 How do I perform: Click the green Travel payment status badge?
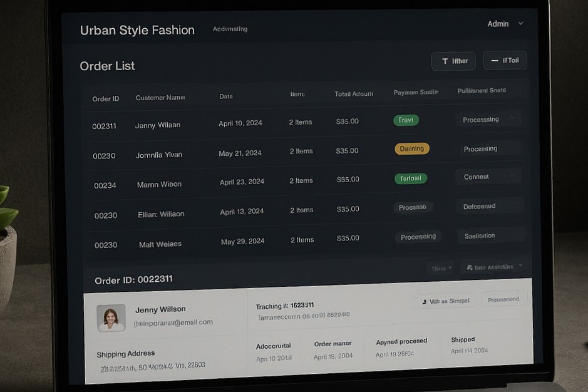pos(405,120)
